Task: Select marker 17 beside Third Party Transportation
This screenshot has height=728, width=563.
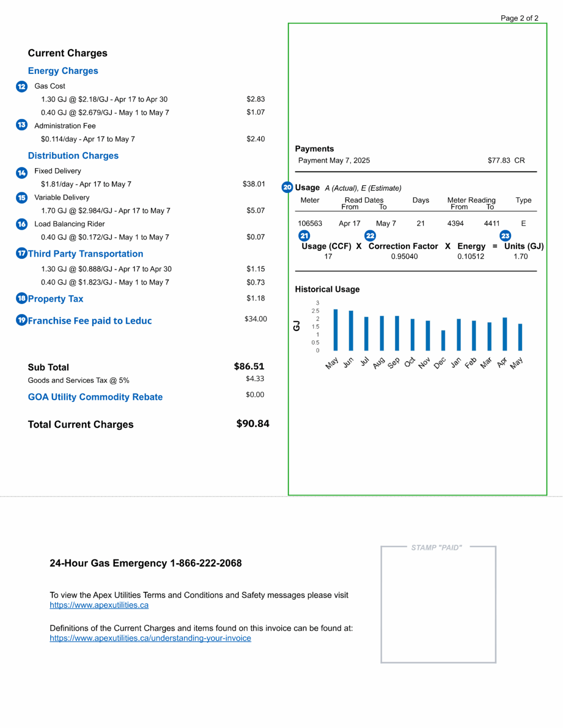Action: [21, 254]
